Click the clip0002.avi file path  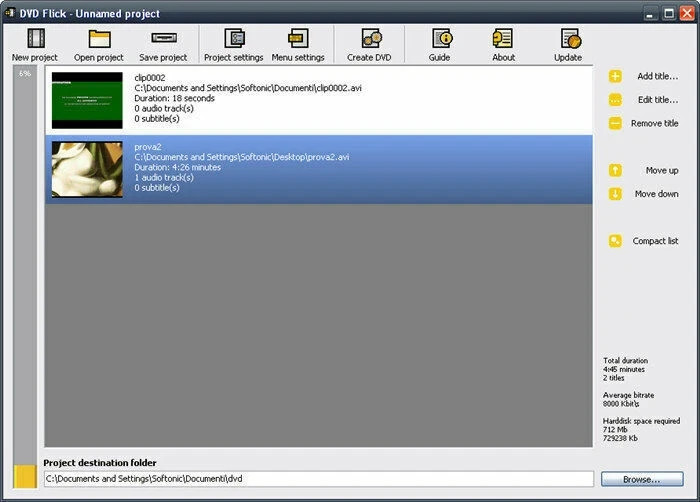[x=248, y=88]
